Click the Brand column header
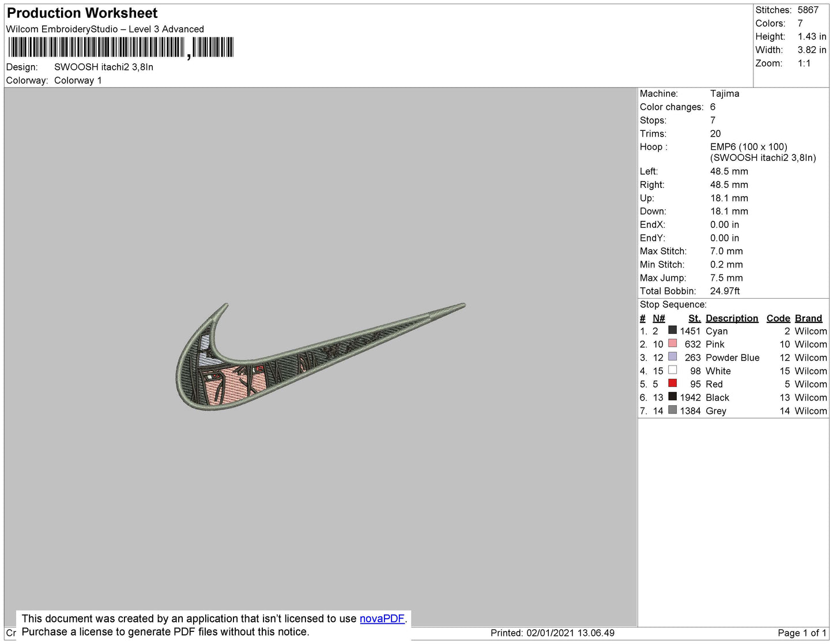This screenshot has width=833, height=644. coord(808,318)
